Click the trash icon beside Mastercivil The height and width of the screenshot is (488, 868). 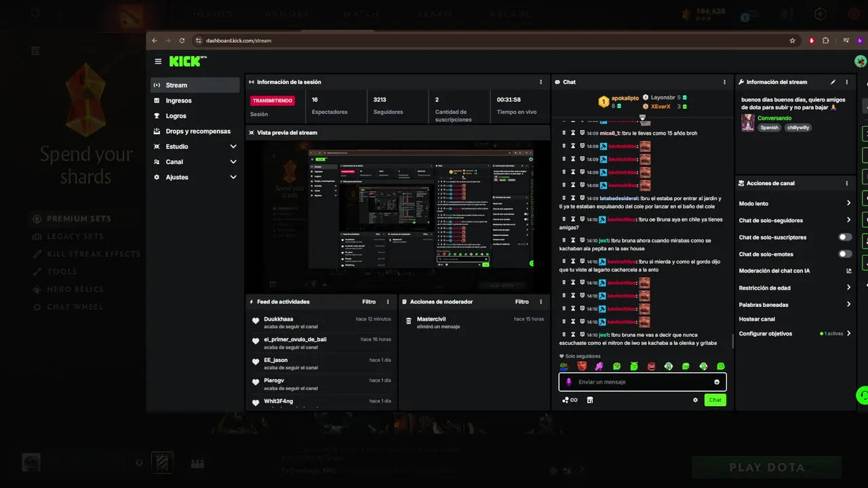(x=408, y=321)
